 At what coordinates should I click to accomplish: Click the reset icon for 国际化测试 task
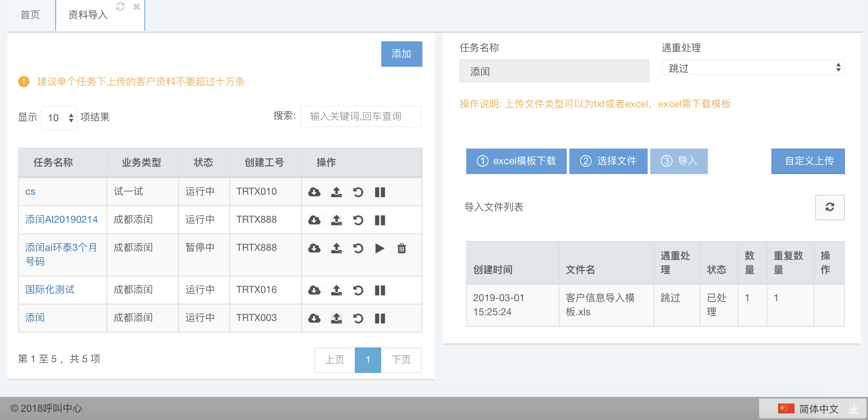click(358, 290)
